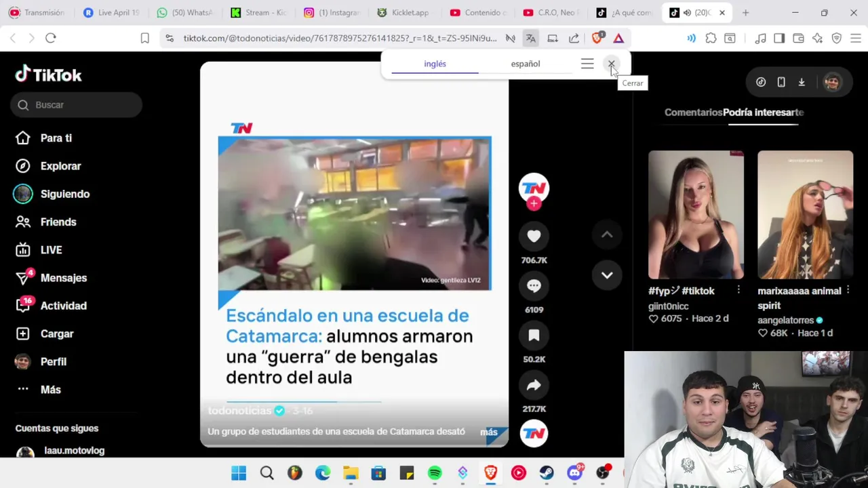This screenshot has height=488, width=868.
Task: Go to previous video with up chevron
Action: pos(607,235)
